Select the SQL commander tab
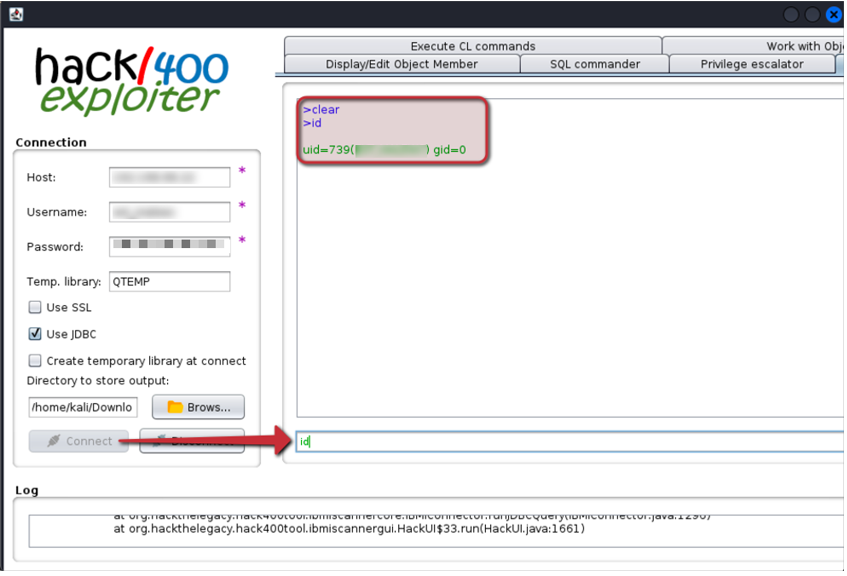Image resolution: width=847 pixels, height=576 pixels. coord(595,64)
